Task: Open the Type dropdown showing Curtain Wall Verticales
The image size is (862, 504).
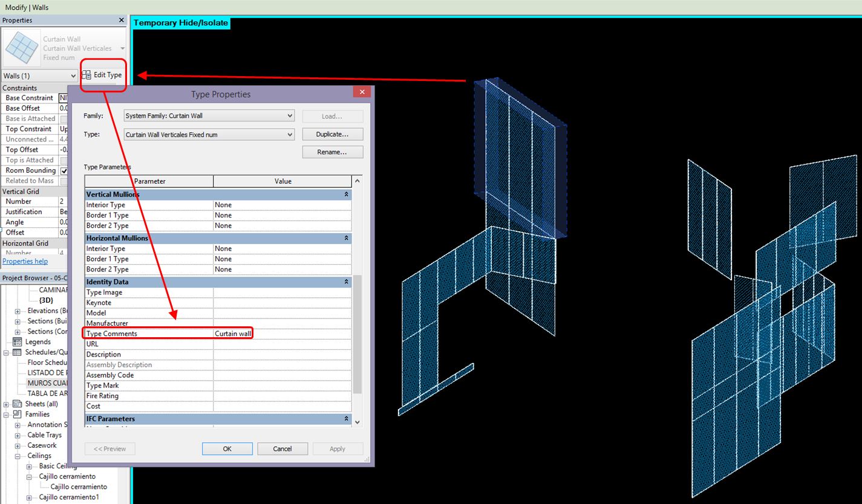Action: point(289,134)
